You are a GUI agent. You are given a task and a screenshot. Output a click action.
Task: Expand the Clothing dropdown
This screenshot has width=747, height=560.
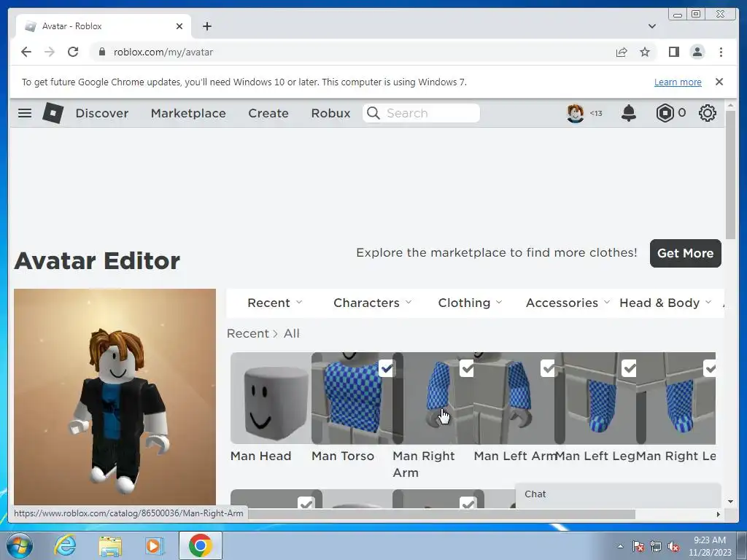pos(471,303)
